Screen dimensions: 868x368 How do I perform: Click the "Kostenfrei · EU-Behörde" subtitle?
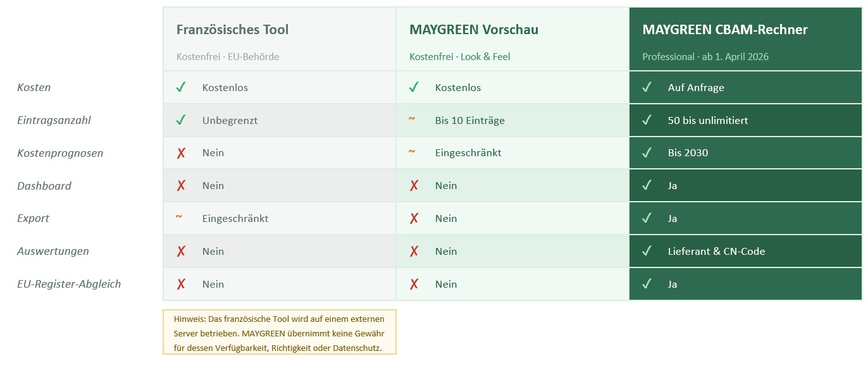point(228,57)
